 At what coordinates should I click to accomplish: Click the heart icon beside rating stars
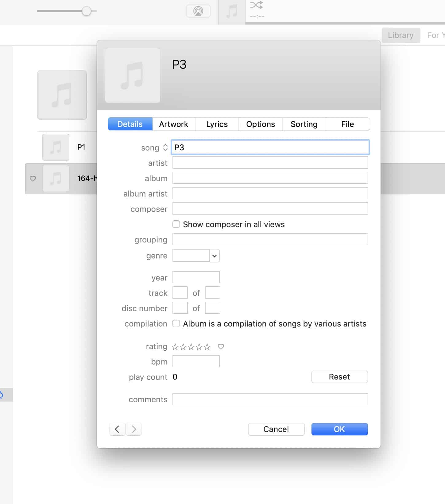click(221, 347)
